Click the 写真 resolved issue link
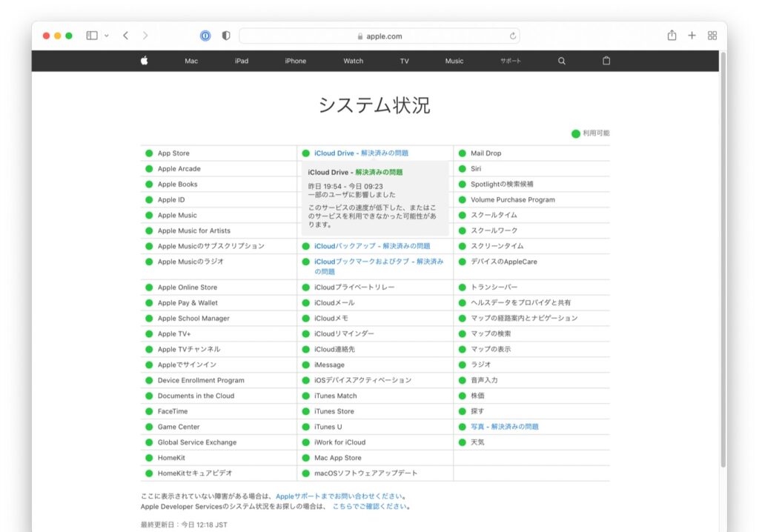Image resolution: width=759 pixels, height=532 pixels. (504, 427)
